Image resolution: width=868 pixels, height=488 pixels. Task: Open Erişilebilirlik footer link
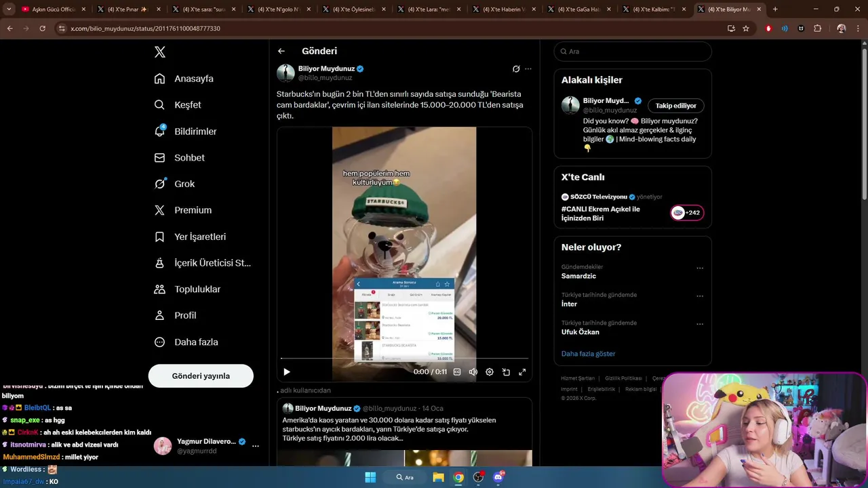tap(601, 389)
